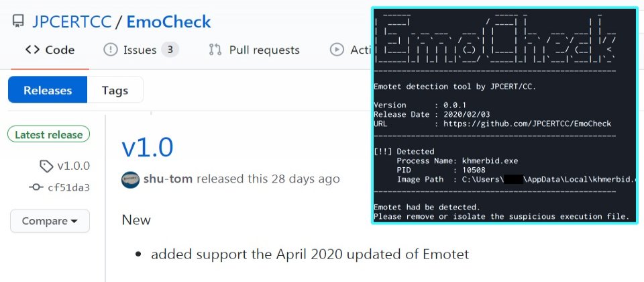Visit the shu-tom username link

point(168,179)
